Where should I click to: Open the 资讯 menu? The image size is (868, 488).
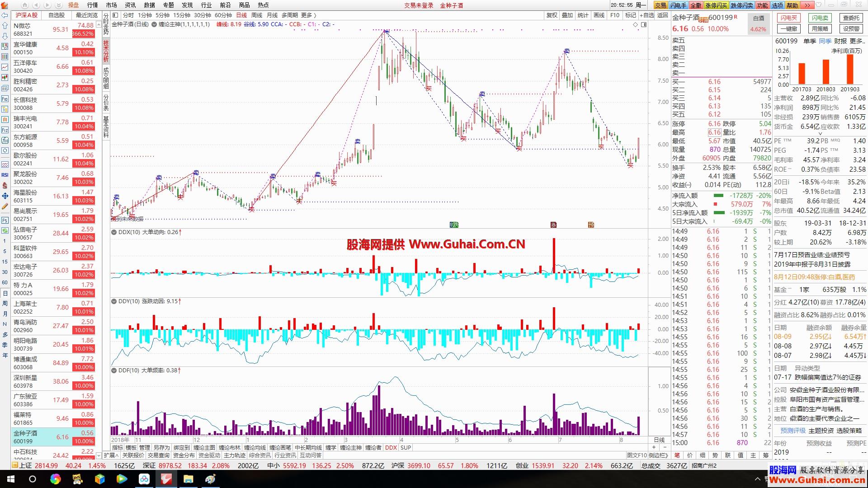tap(130, 5)
